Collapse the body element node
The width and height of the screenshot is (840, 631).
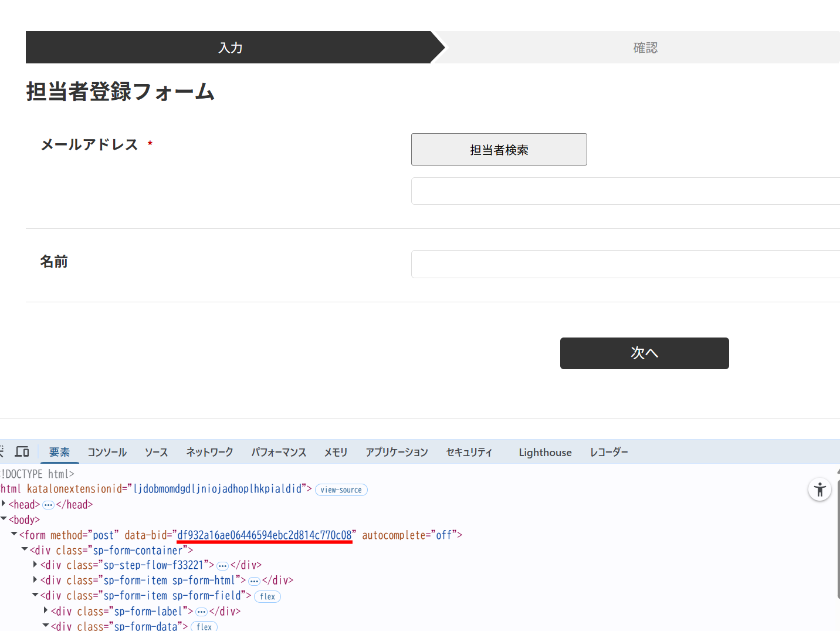click(x=4, y=519)
